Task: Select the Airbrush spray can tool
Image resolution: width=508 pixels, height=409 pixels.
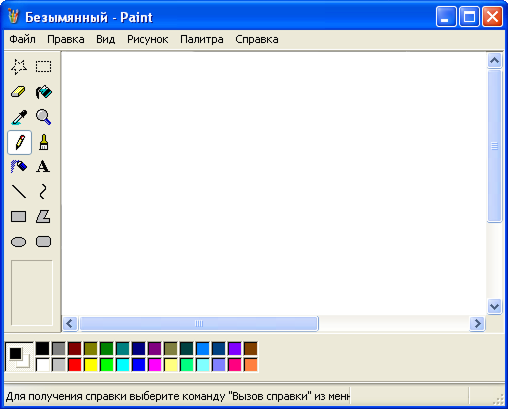Action: [19, 166]
